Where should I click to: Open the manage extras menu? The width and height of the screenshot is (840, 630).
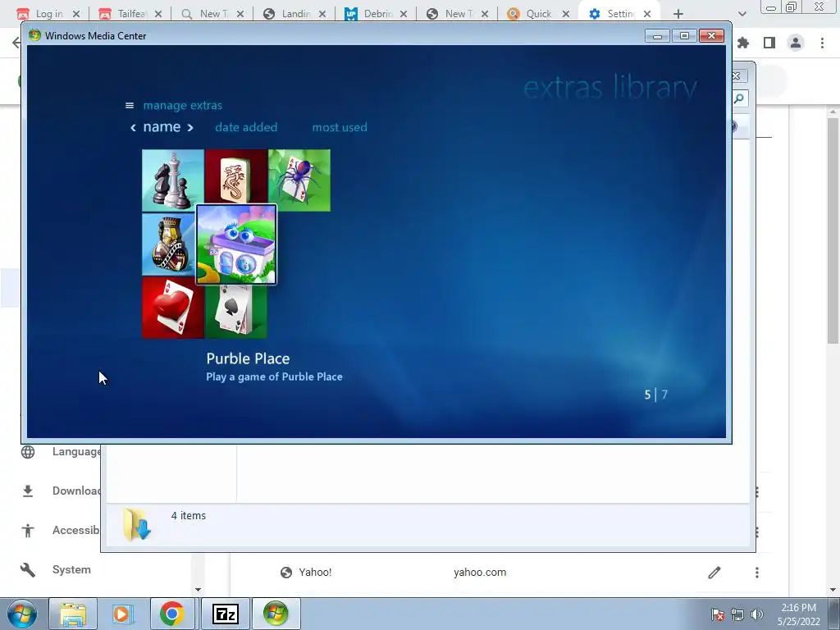point(183,106)
